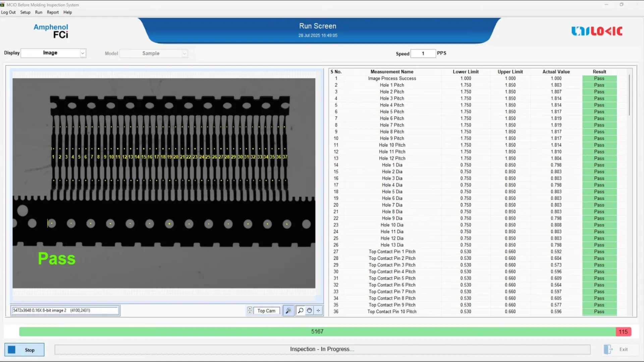Screen dimensions: 644x362
Task: Expand the Model dropdown showing Sample
Action: (184, 54)
